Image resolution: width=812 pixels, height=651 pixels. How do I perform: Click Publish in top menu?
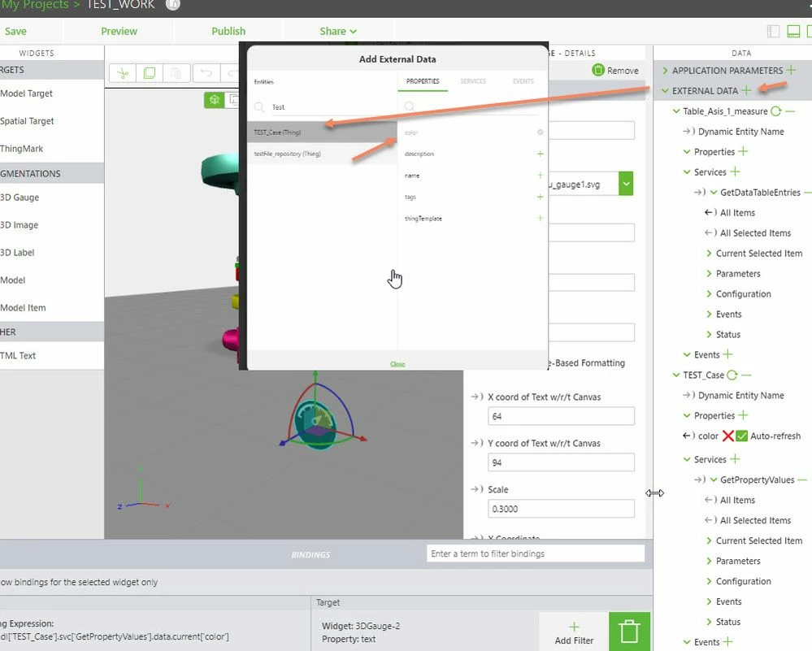click(228, 31)
